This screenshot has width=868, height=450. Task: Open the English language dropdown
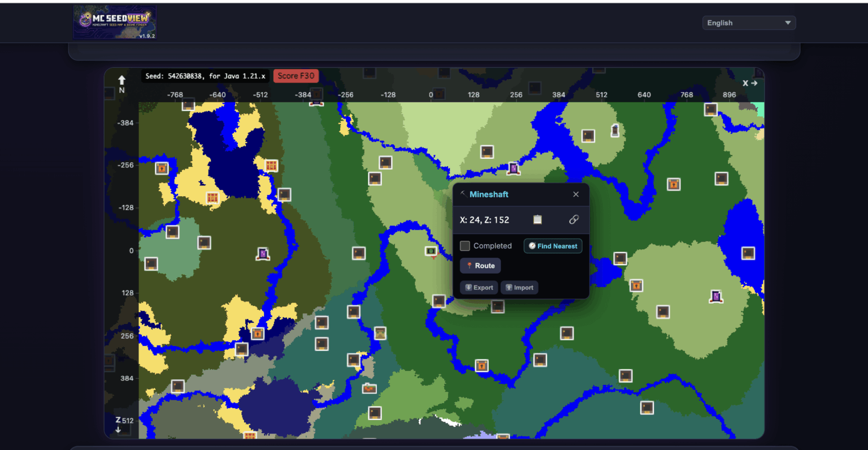point(749,23)
